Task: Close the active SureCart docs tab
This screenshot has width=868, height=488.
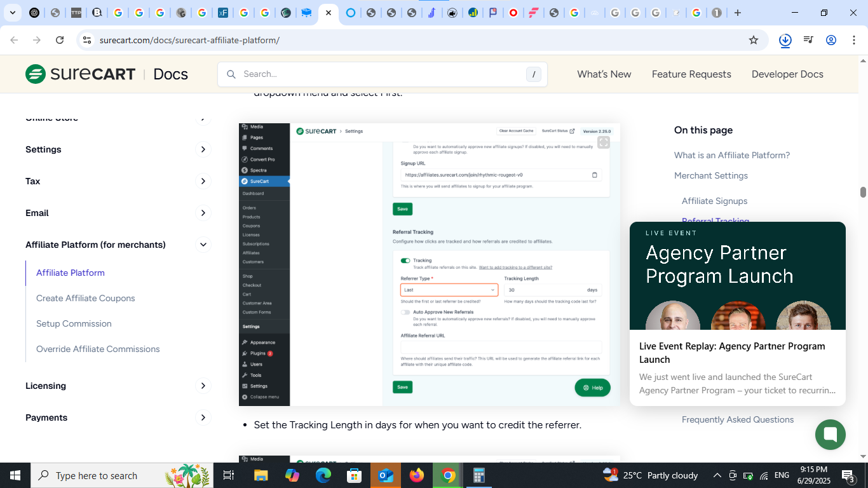Action: coord(329,13)
